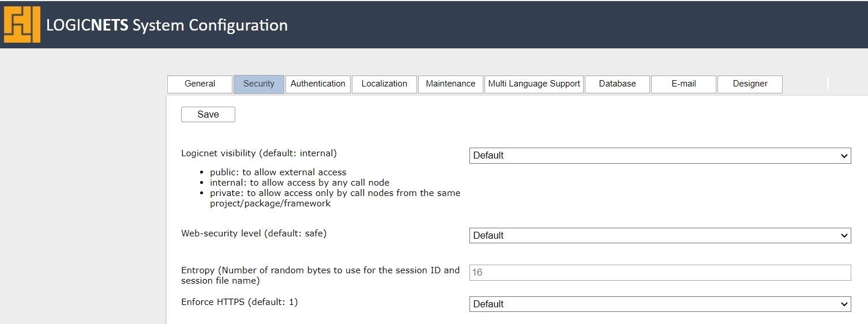Click the LogicNets orange logo icon
868x324 pixels.
(22, 25)
